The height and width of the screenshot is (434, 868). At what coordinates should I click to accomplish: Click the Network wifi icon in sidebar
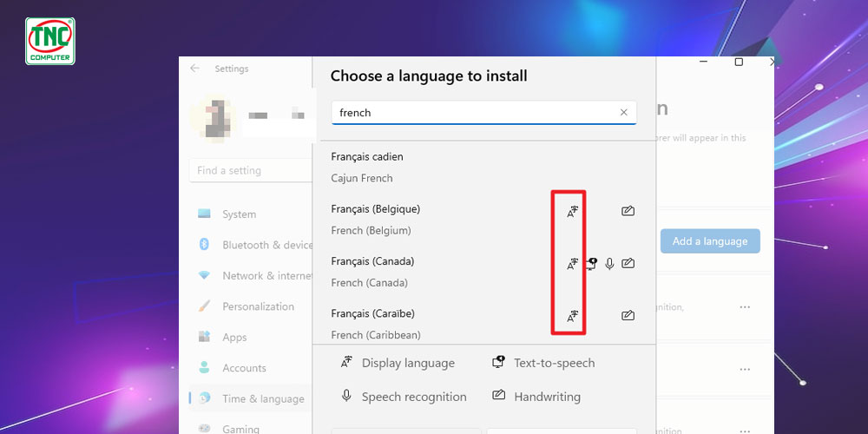tap(204, 275)
